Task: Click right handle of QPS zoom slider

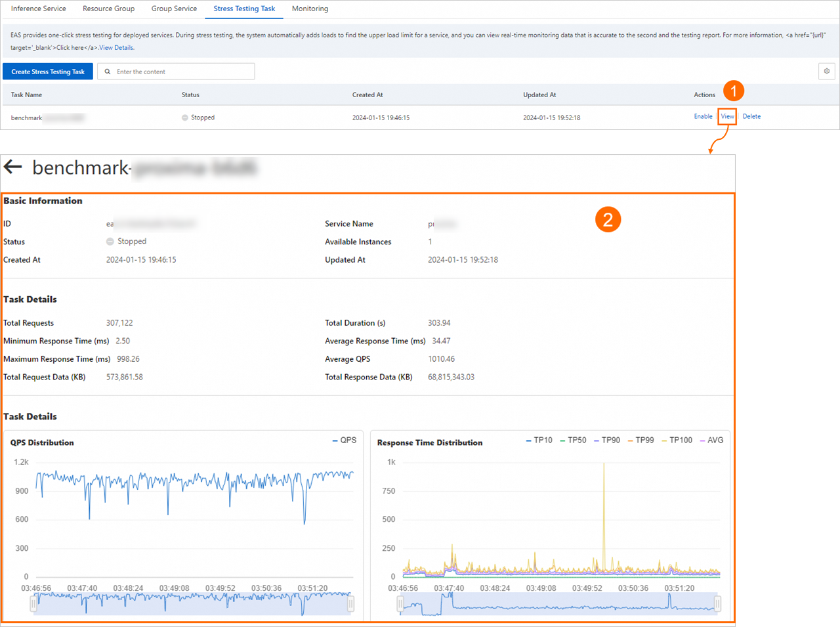Action: click(x=351, y=603)
